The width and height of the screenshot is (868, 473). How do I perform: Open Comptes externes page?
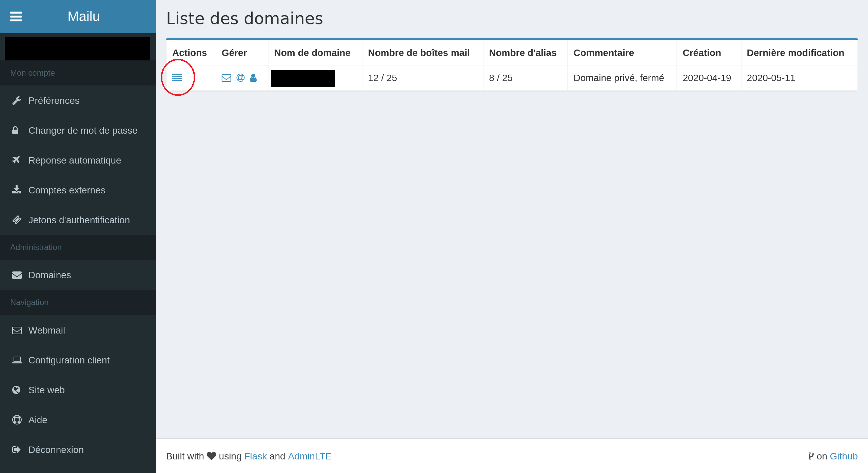pyautogui.click(x=67, y=190)
